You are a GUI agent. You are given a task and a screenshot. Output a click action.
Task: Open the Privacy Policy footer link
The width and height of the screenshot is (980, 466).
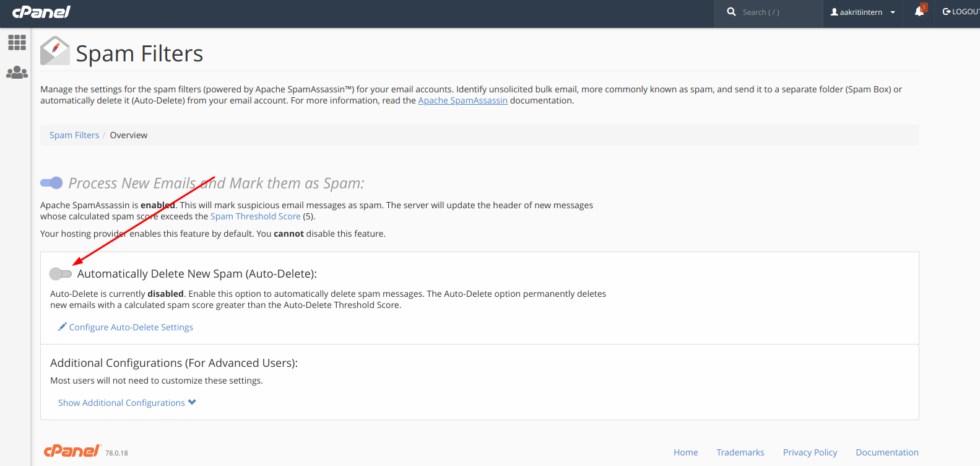pos(810,452)
